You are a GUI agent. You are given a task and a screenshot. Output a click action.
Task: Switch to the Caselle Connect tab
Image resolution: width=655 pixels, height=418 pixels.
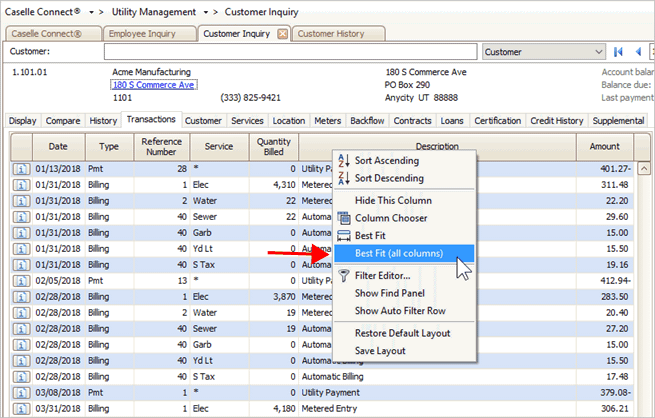(x=53, y=34)
